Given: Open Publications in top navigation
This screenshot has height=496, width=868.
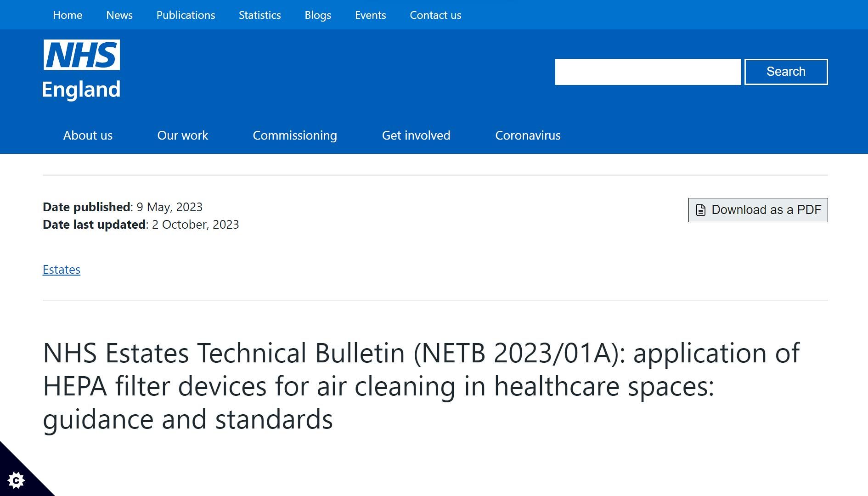Looking at the screenshot, I should point(186,15).
